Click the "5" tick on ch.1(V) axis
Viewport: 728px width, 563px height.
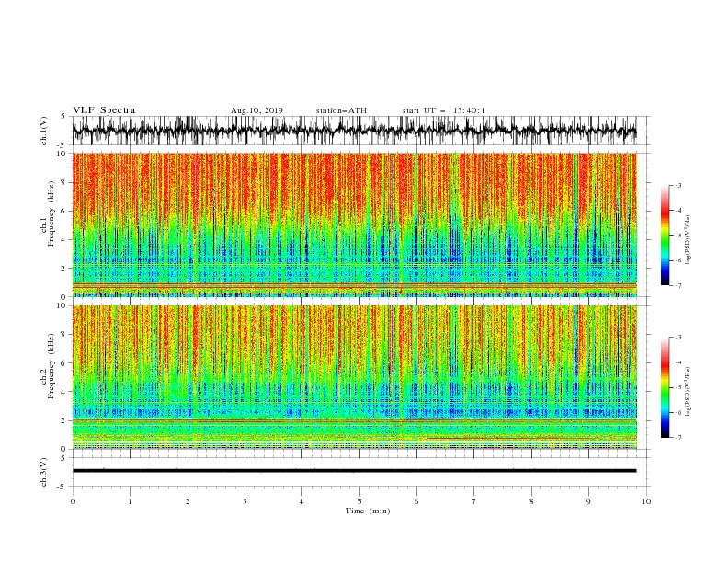tap(63, 116)
